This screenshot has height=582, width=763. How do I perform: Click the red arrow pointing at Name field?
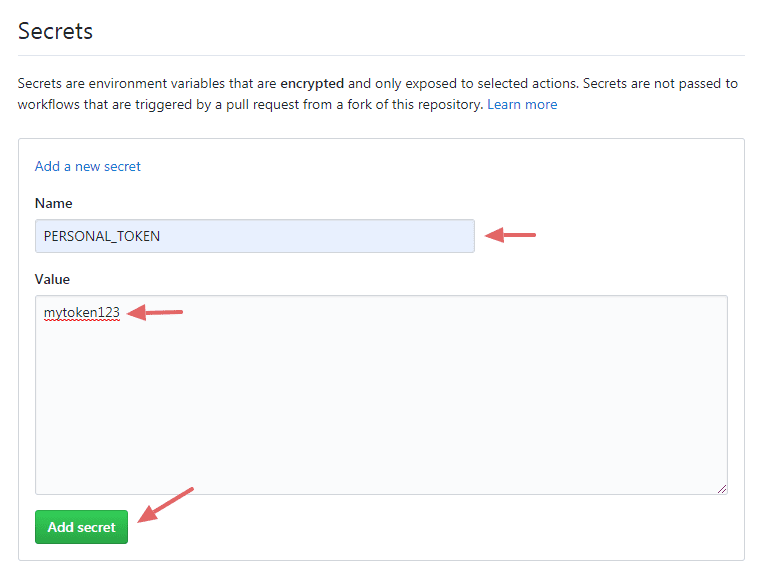tap(511, 236)
